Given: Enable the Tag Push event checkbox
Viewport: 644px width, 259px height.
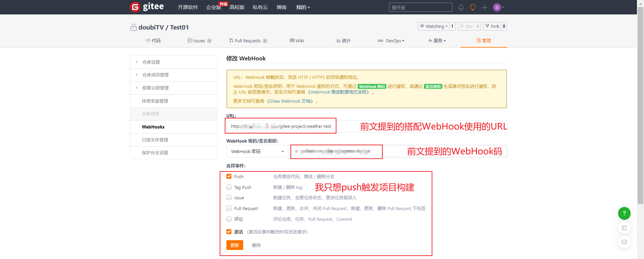Looking at the screenshot, I should click(x=229, y=187).
